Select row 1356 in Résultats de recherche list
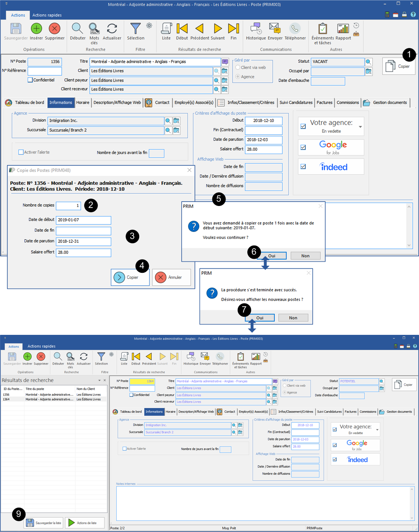Viewport: 419px width, 532px height. (54, 395)
